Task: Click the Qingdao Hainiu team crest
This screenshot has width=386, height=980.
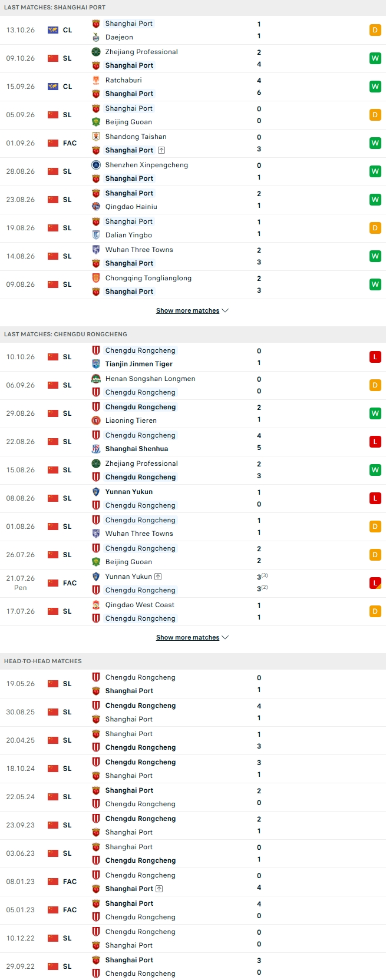Action: (x=96, y=207)
